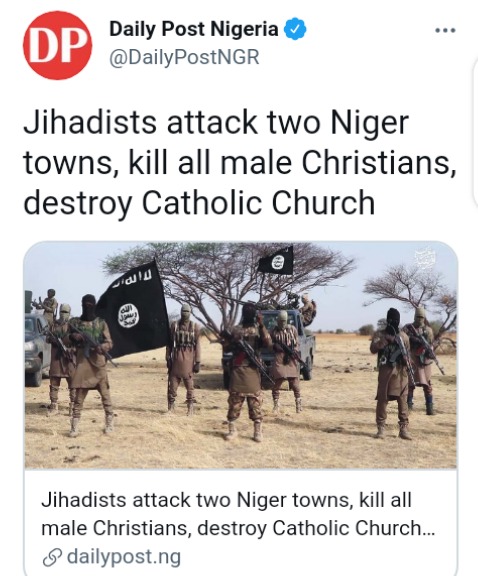Click the card title below the photo
This screenshot has width=478, height=576.
238,514
